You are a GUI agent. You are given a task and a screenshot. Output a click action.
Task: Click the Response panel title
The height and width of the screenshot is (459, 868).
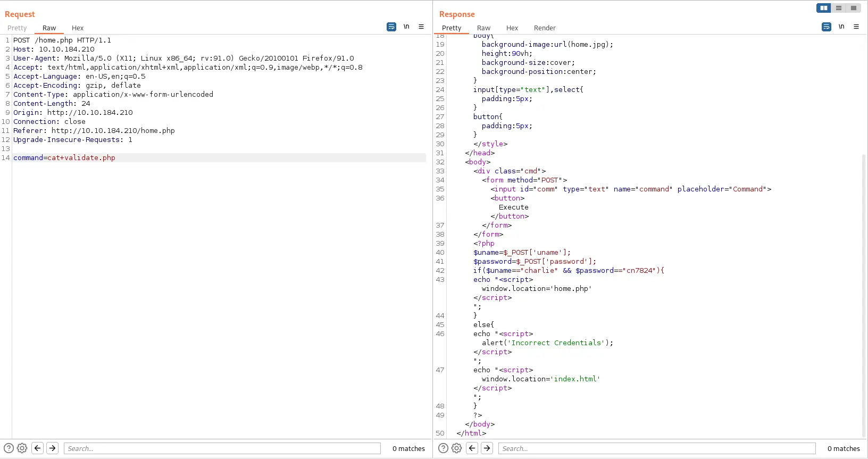457,14
